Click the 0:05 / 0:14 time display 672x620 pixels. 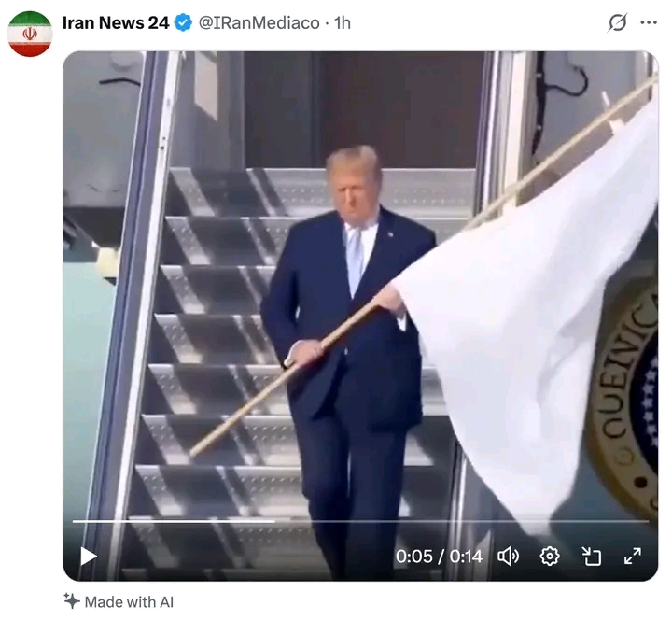pos(439,557)
